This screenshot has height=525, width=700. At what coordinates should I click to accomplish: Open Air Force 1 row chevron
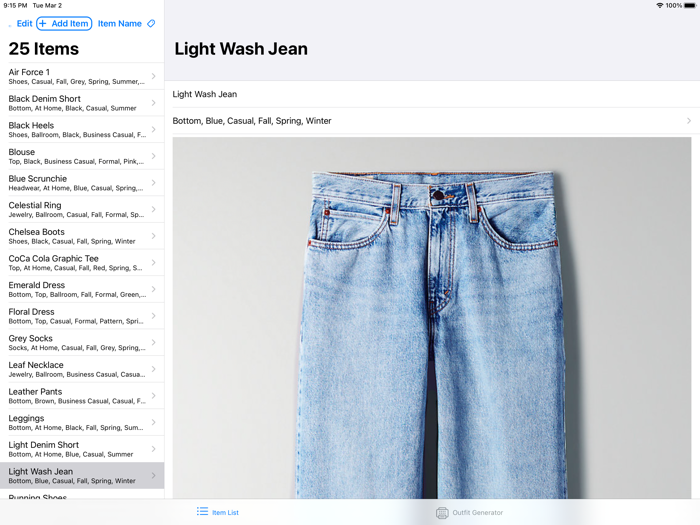(154, 76)
